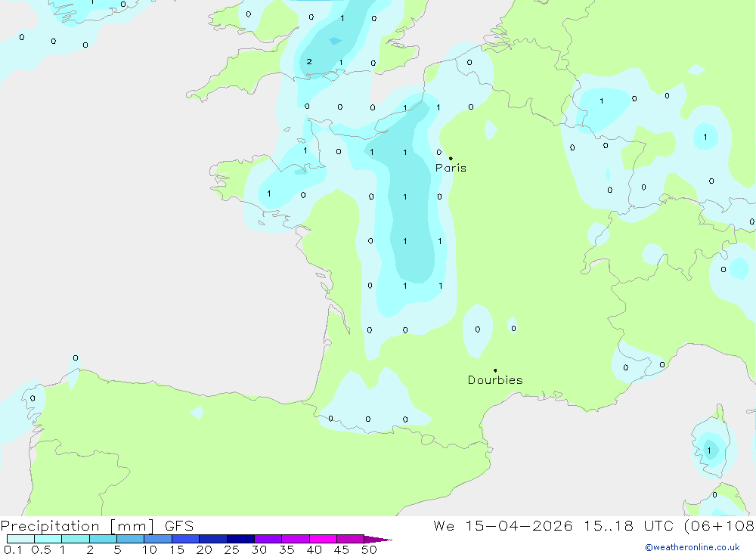Click the Paris location dot marker
756x554 pixels.
pos(451,158)
